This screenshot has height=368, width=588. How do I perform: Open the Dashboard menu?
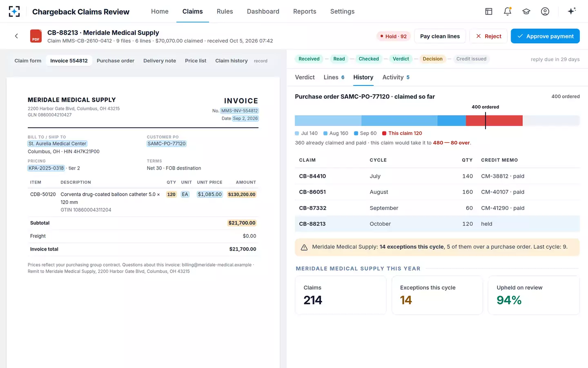coord(263,11)
